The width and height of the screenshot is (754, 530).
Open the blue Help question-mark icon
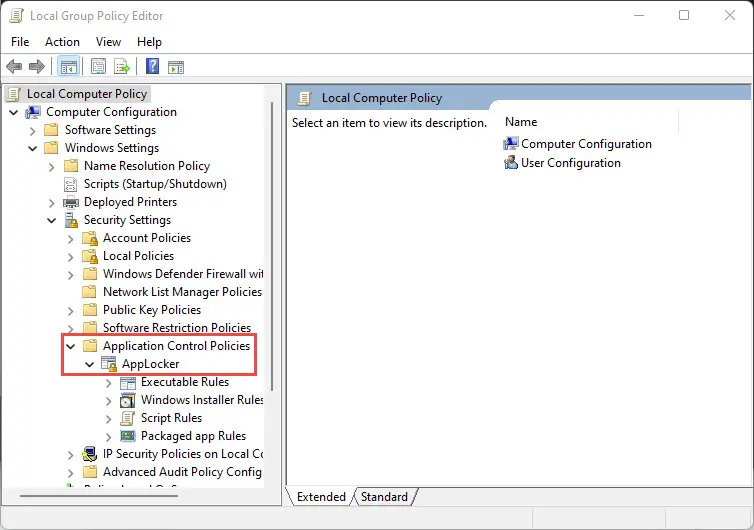(152, 66)
